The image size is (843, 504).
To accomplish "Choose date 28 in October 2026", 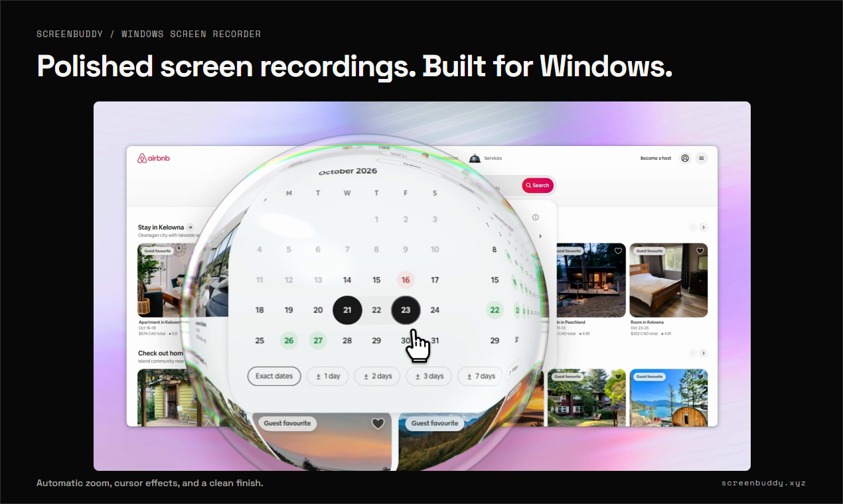I will click(347, 341).
